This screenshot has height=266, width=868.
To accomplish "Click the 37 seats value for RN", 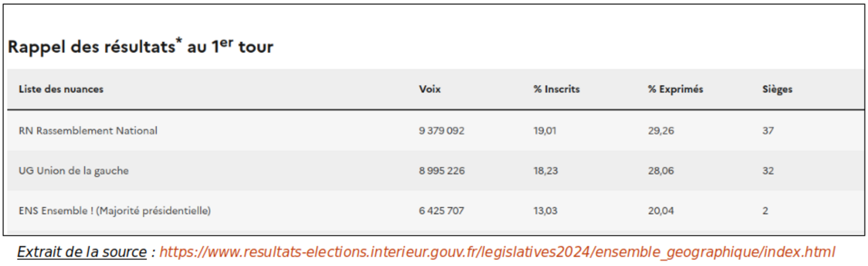I will (768, 131).
